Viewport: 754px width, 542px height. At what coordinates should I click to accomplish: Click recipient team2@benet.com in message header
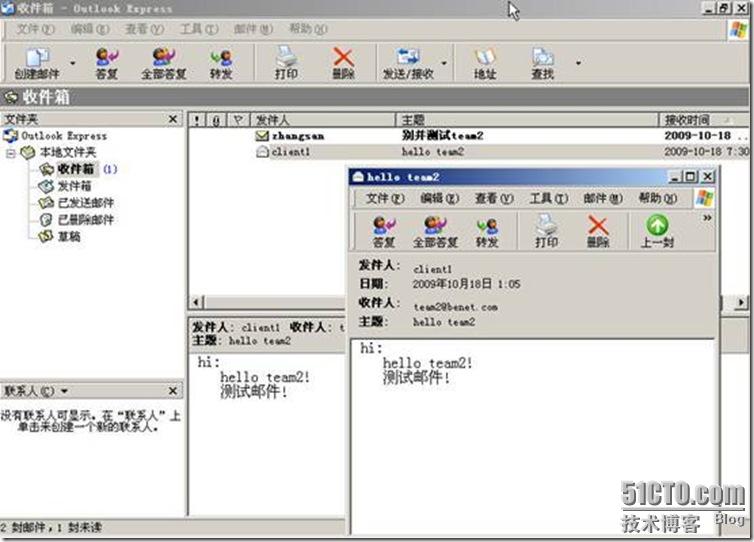pos(455,307)
